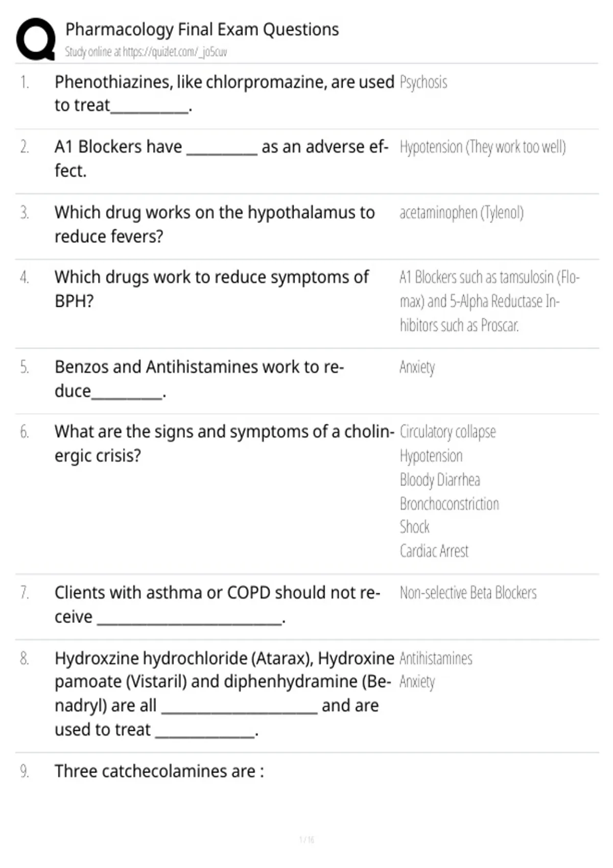Select the Hydroxzine hydrochloride (Atarax) question
This screenshot has height=868, width=613.
tap(224, 693)
